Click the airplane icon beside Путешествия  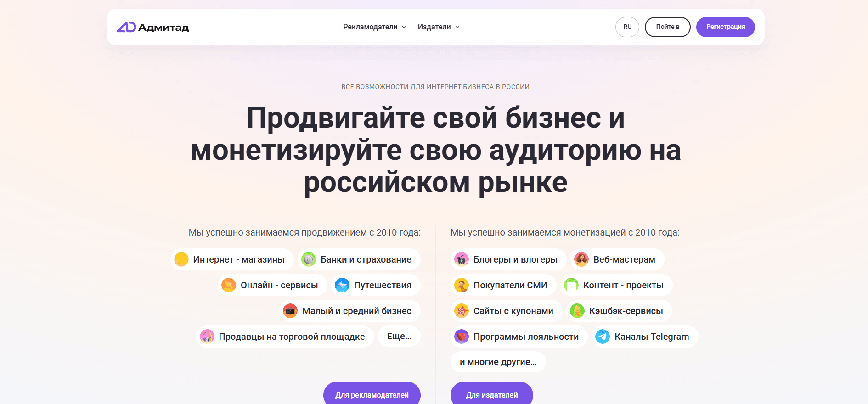pos(342,285)
